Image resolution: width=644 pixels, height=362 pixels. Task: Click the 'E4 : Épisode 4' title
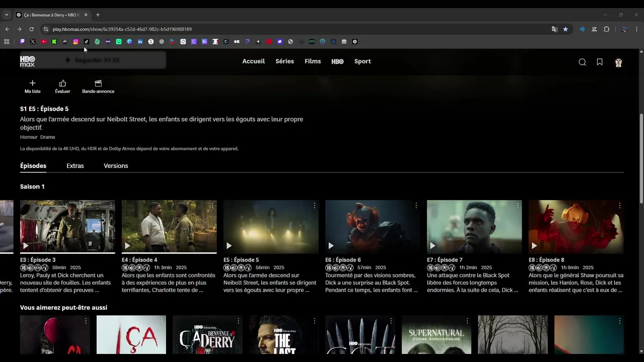tap(139, 260)
